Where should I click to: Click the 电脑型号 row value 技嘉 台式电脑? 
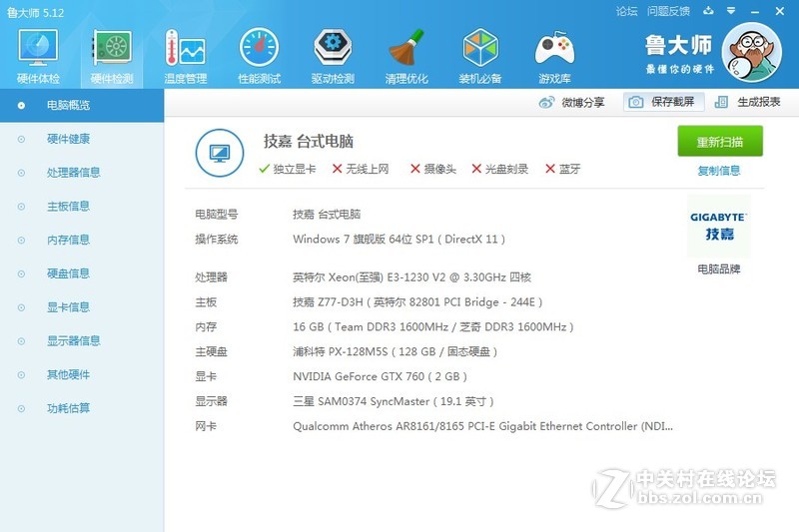pyautogui.click(x=327, y=215)
